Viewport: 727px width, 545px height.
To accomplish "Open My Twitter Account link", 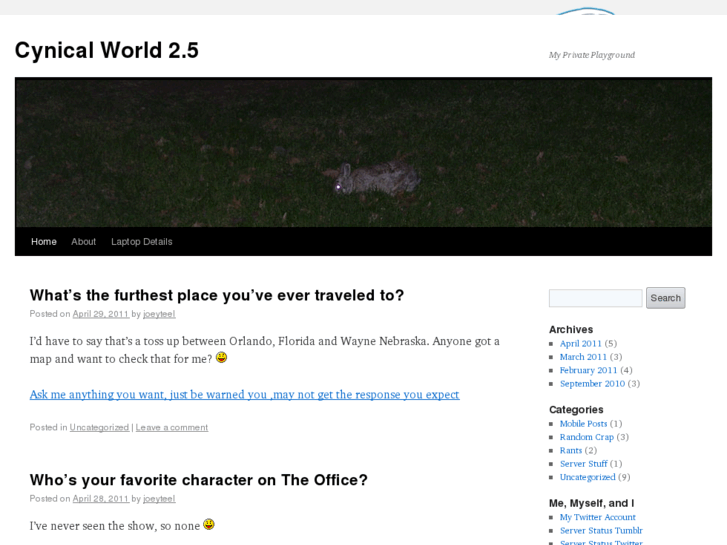I will pos(598,518).
